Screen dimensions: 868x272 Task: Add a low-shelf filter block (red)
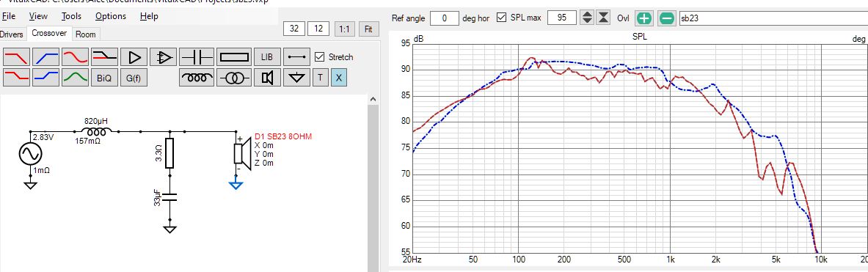[x=17, y=78]
